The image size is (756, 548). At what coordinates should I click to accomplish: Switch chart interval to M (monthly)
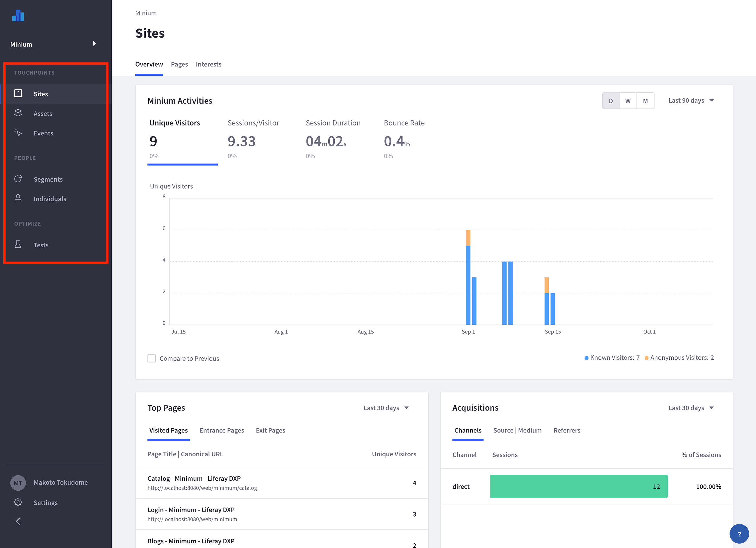click(645, 101)
